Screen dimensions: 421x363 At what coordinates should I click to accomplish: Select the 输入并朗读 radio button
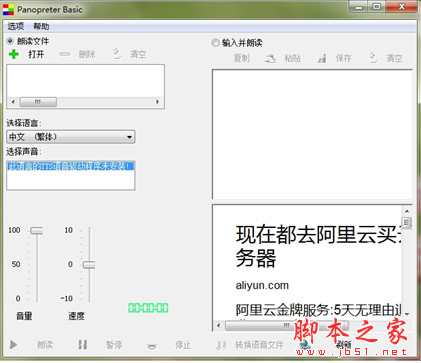(x=215, y=43)
